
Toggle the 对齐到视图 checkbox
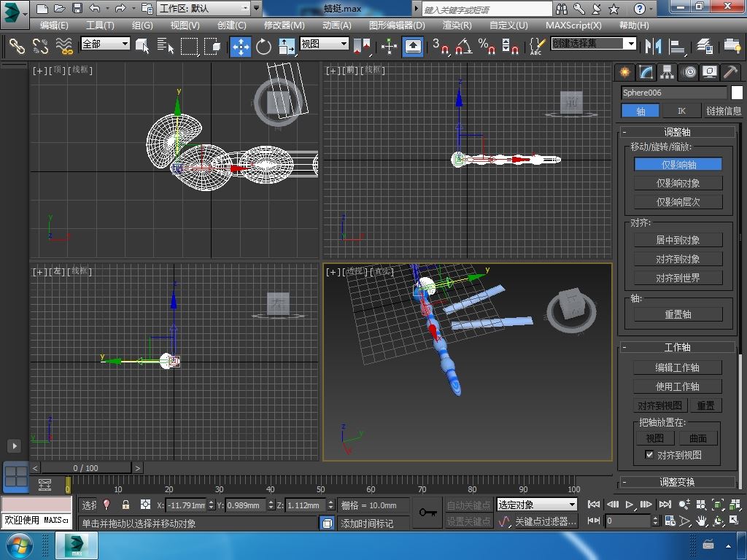pos(649,455)
